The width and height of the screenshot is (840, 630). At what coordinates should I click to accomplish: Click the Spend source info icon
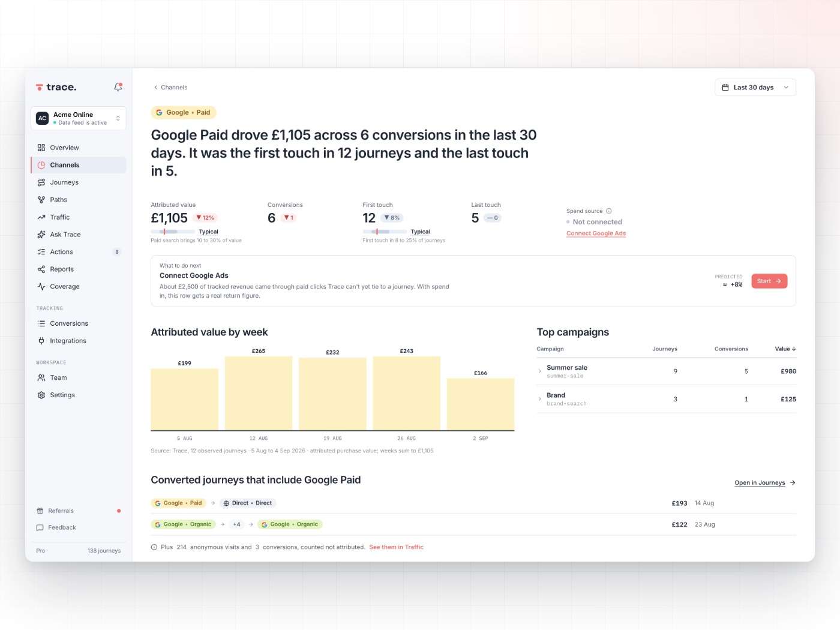coord(609,211)
